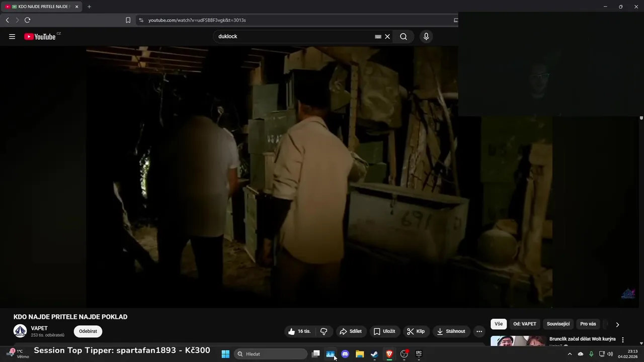
Task: Open Task View in taskbar
Action: coord(315,354)
